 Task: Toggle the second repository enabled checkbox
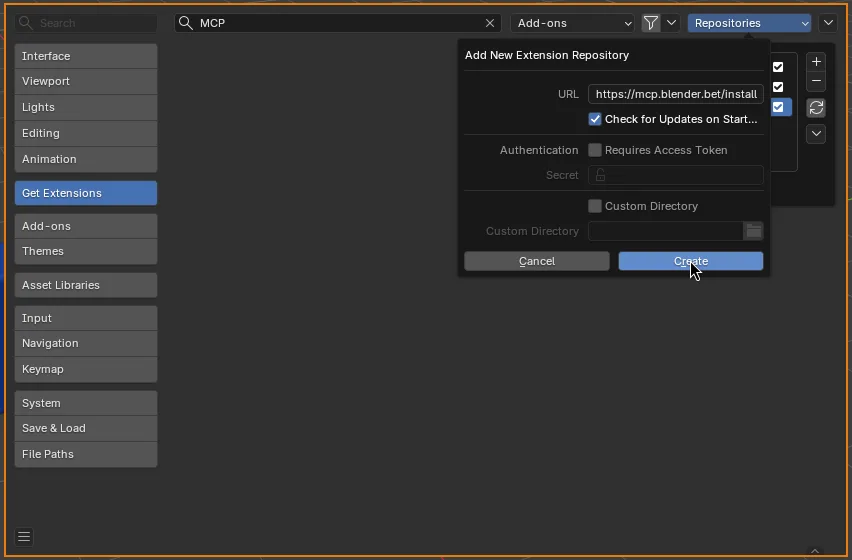(778, 87)
